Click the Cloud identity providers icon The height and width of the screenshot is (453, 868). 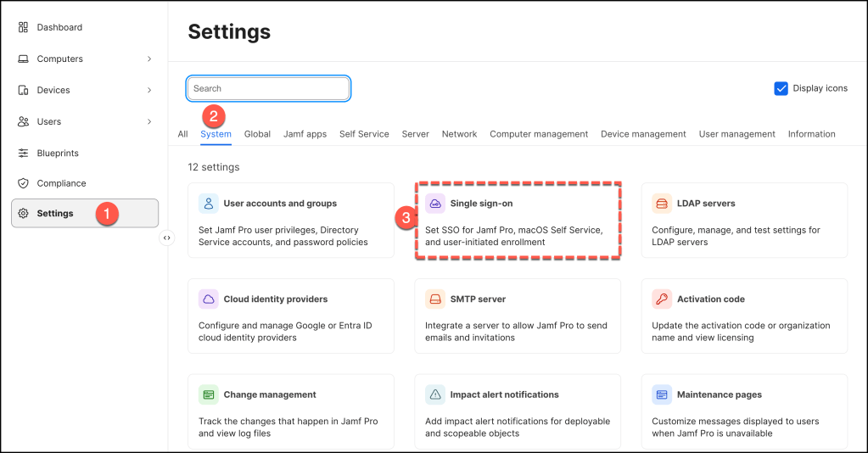point(209,299)
